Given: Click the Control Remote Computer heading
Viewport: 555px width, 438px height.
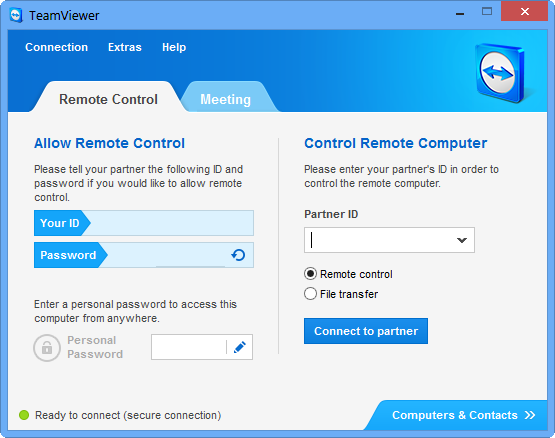Looking at the screenshot, I should (x=396, y=143).
